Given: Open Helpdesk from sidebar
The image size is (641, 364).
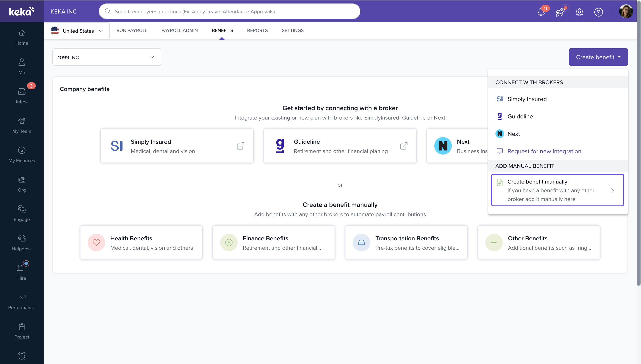Looking at the screenshot, I should tap(22, 243).
